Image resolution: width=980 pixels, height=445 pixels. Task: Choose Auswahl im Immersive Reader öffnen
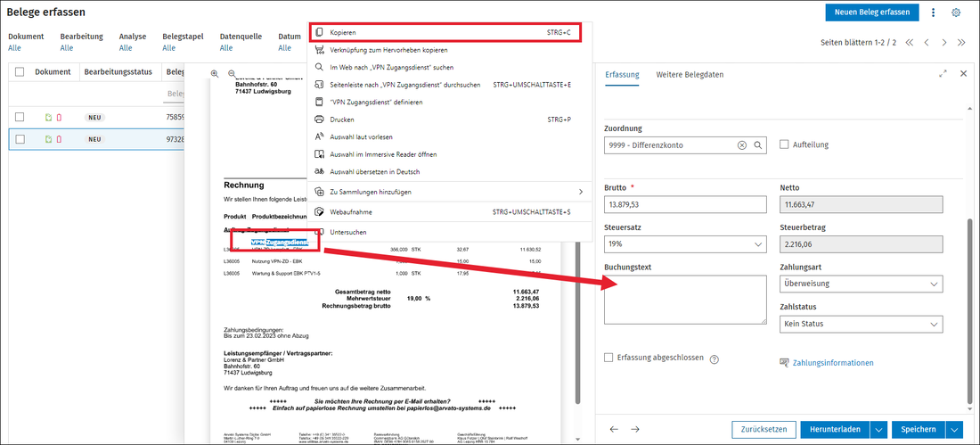[x=450, y=154]
